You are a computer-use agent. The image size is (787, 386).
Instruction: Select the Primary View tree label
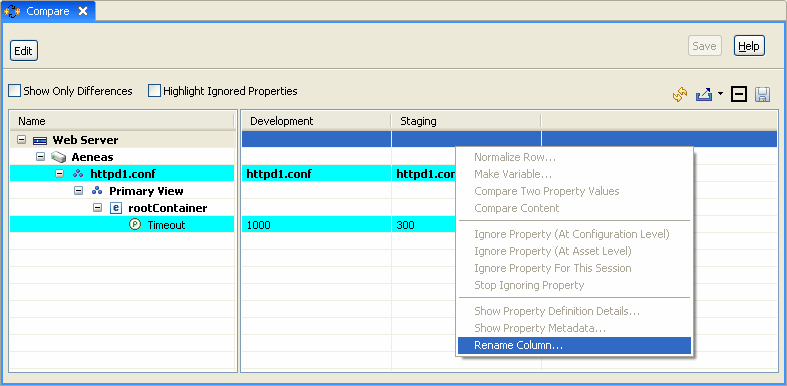[x=146, y=191]
